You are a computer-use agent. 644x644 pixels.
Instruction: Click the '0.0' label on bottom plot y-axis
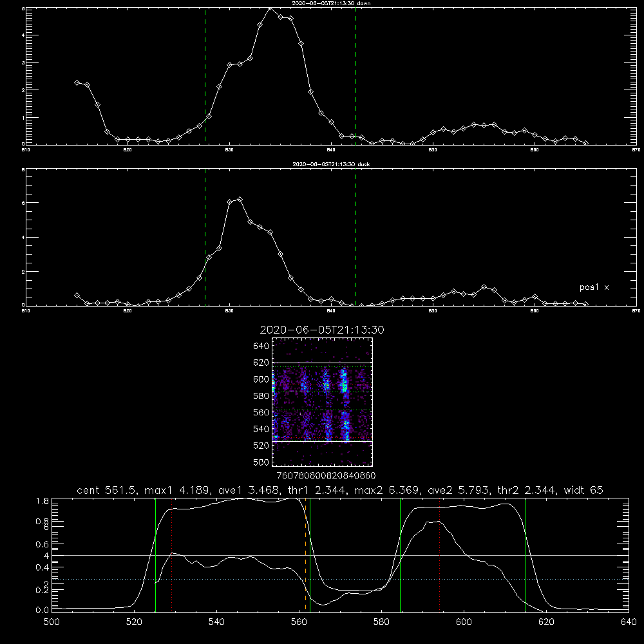pos(43,610)
